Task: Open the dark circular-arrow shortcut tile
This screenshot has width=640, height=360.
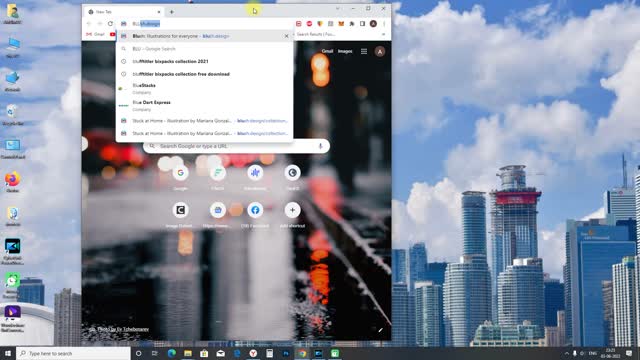Action: [x=292, y=173]
